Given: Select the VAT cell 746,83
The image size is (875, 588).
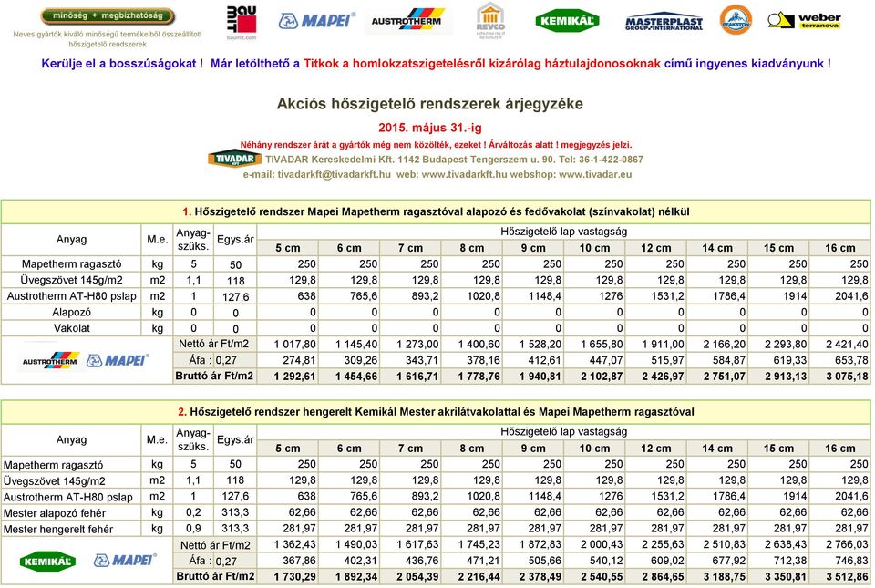Looking at the screenshot, I should click(x=839, y=561).
